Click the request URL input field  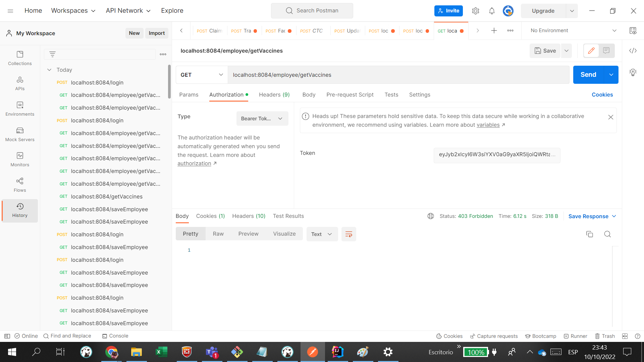tap(369, 75)
